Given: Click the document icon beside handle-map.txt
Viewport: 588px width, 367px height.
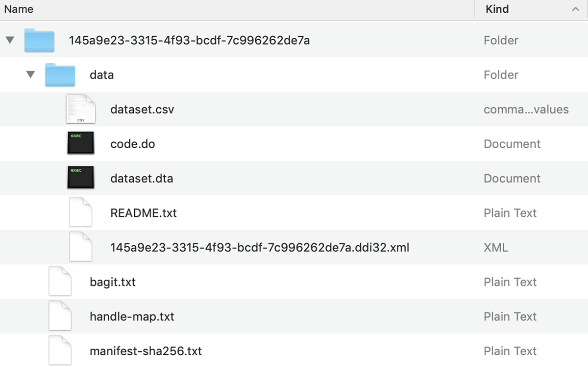Looking at the screenshot, I should click(60, 316).
